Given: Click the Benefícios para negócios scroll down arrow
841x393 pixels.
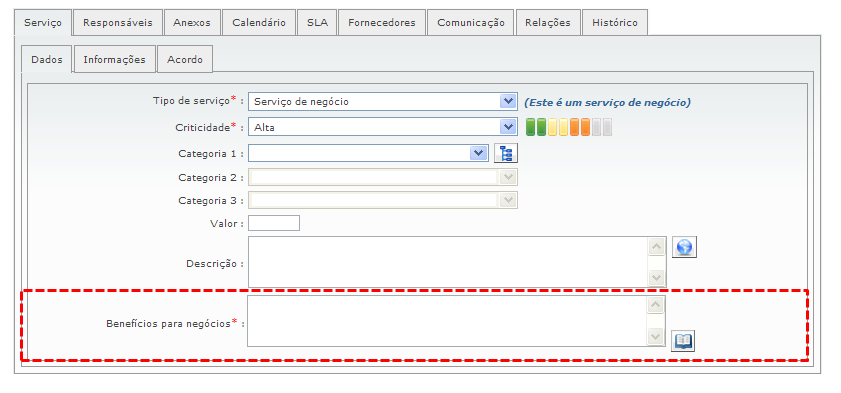Looking at the screenshot, I should tap(656, 336).
